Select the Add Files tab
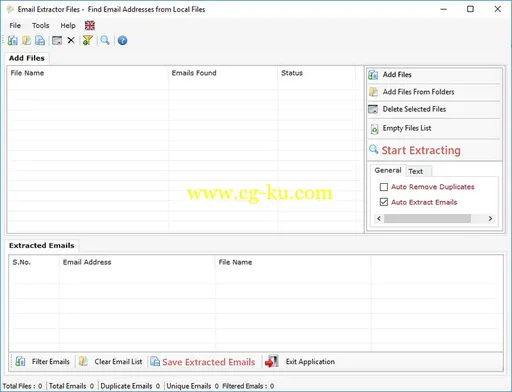This screenshot has width=512, height=392. [x=27, y=58]
